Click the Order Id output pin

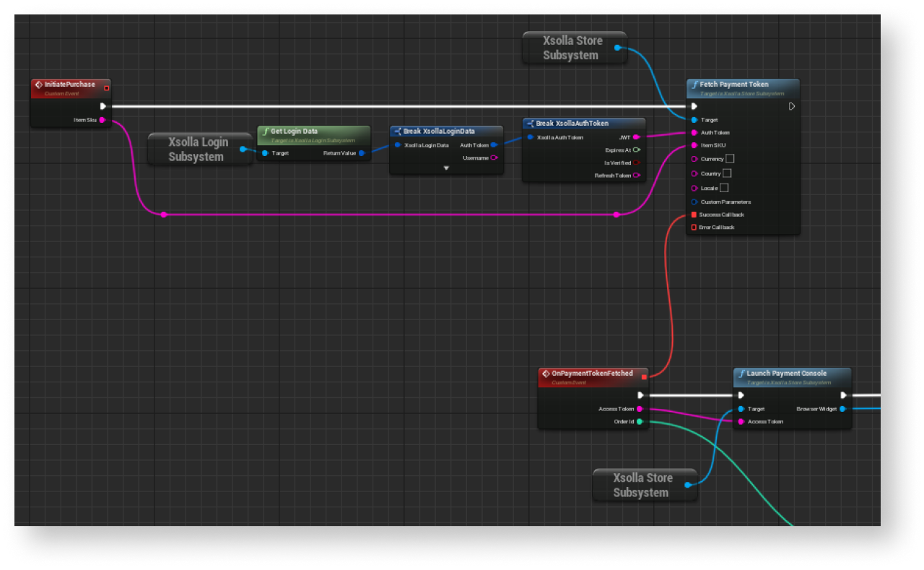coord(640,421)
